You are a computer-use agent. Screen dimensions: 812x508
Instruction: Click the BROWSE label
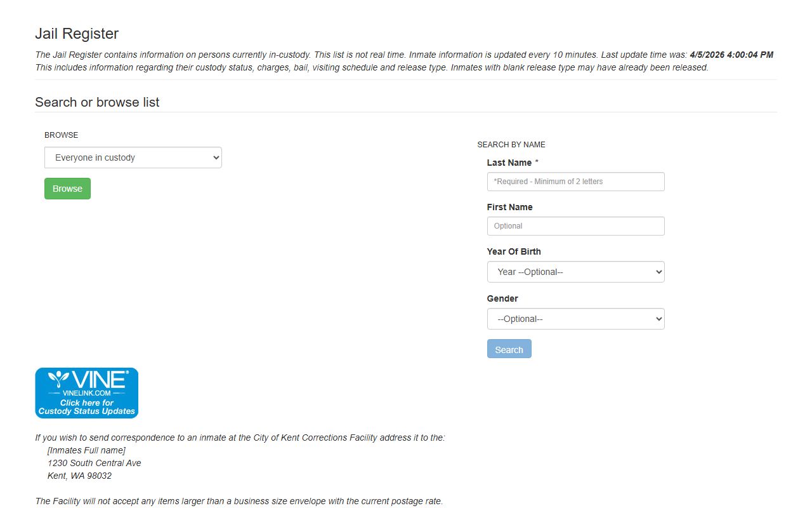[62, 135]
